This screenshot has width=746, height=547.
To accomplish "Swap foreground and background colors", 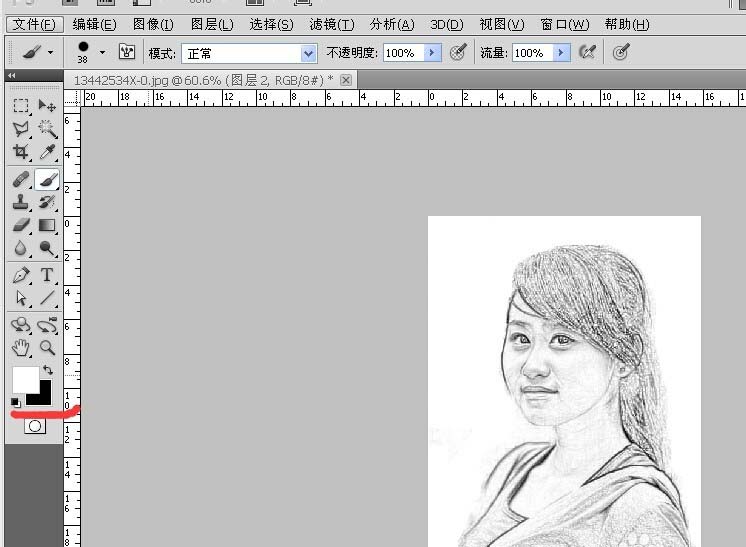I will point(48,370).
